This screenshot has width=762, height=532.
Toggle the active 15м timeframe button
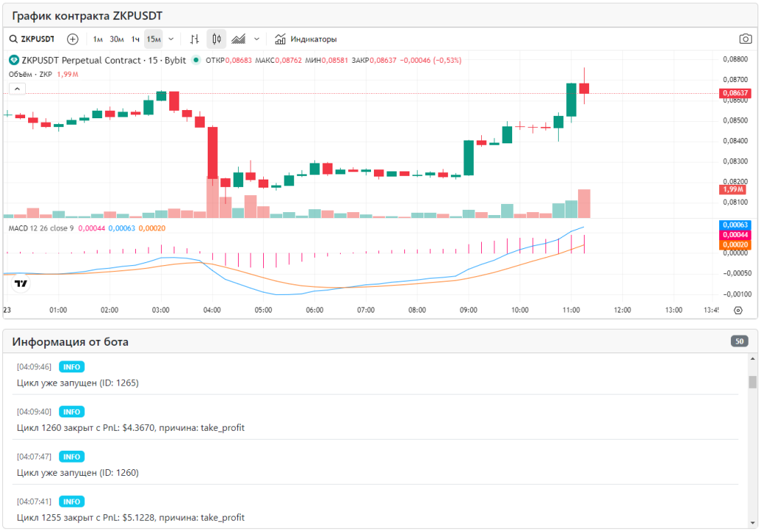[x=153, y=39]
